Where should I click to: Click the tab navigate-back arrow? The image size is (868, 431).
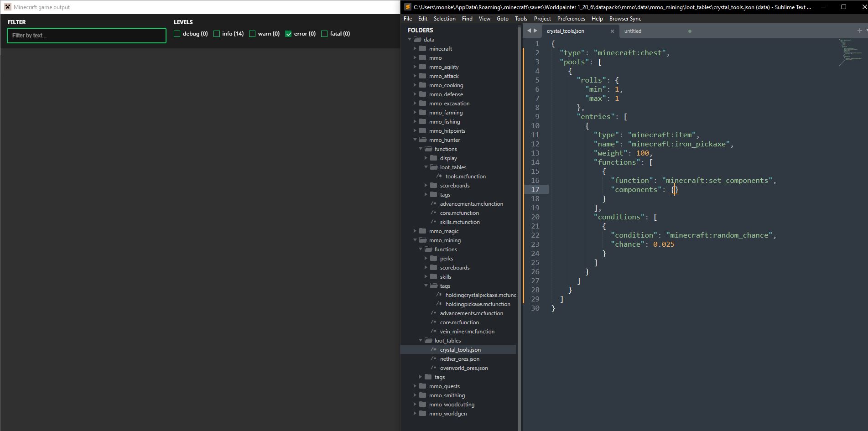(529, 31)
